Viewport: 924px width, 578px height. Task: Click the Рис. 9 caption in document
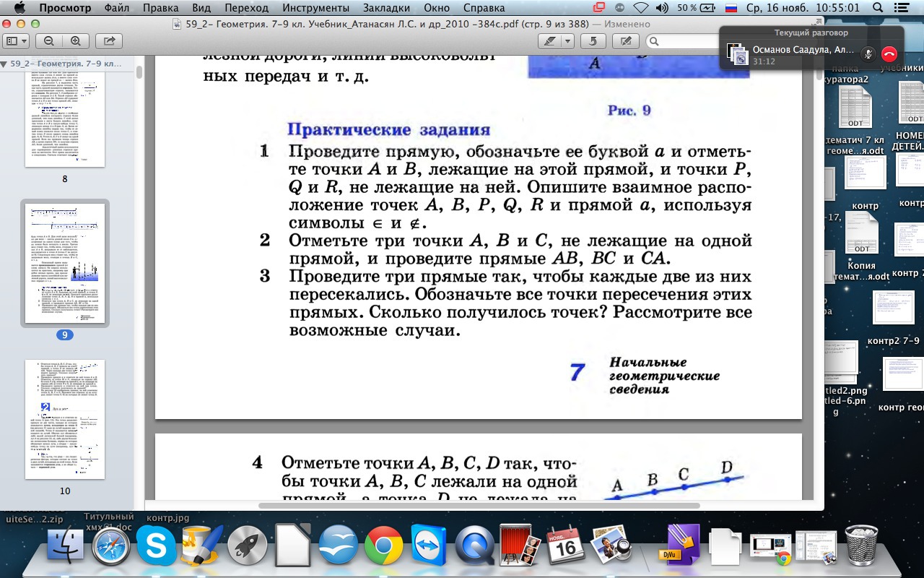(x=629, y=110)
